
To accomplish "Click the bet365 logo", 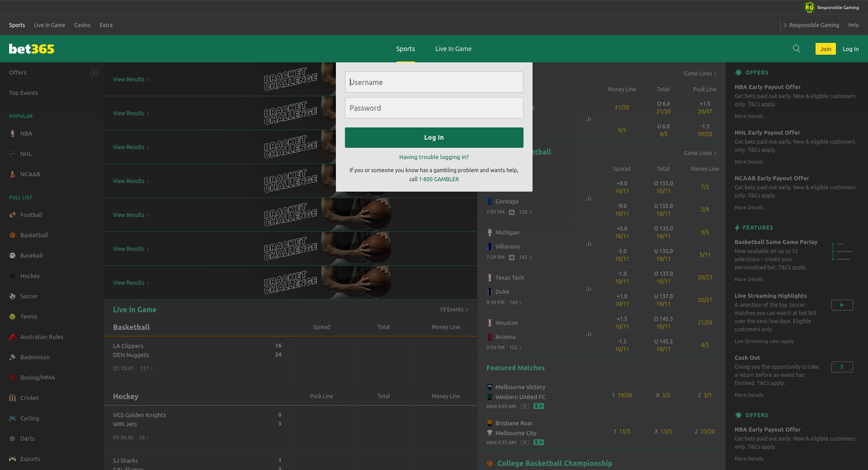I will point(32,49).
